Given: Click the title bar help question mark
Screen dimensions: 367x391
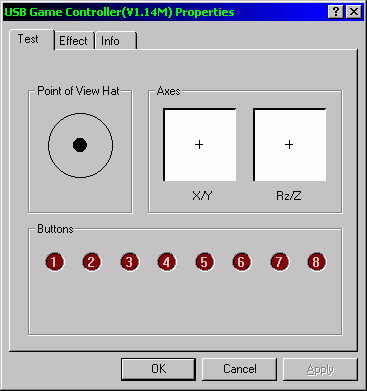Looking at the screenshot, I should [336, 12].
